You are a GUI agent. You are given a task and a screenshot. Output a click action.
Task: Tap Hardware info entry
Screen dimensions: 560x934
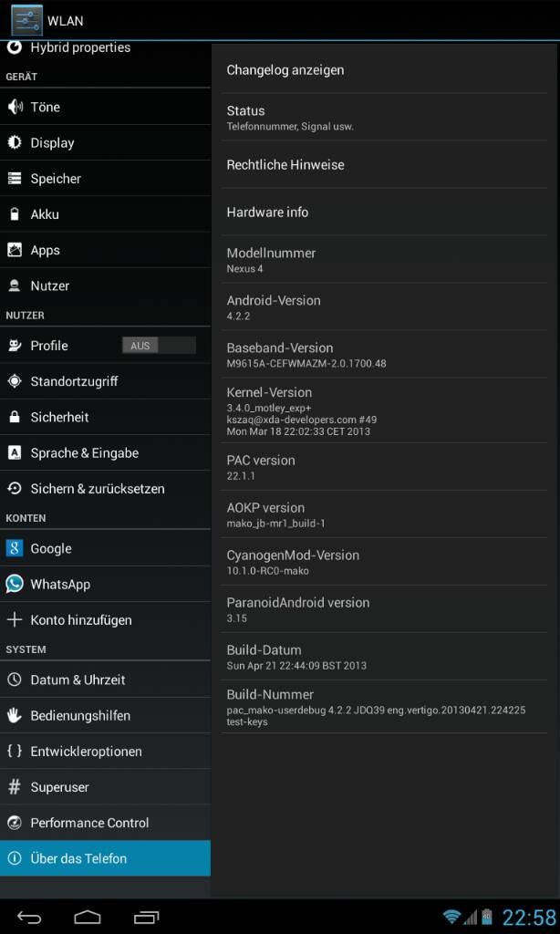coord(384,212)
